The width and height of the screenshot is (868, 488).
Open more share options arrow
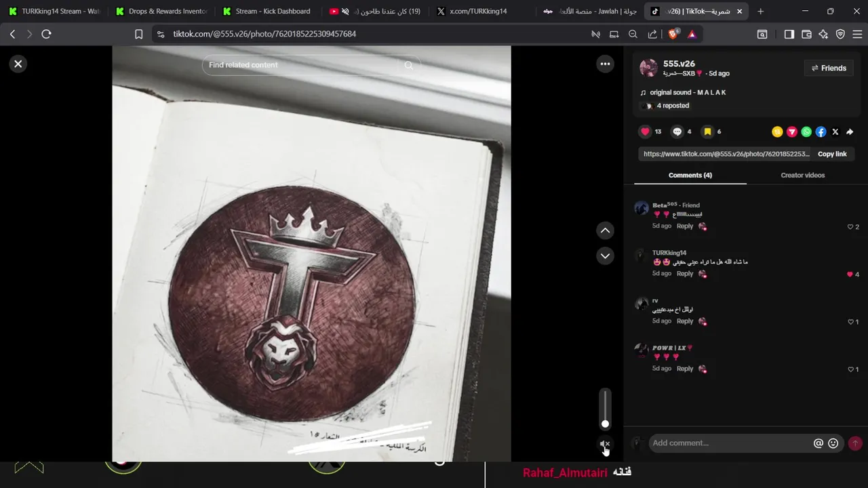(850, 132)
